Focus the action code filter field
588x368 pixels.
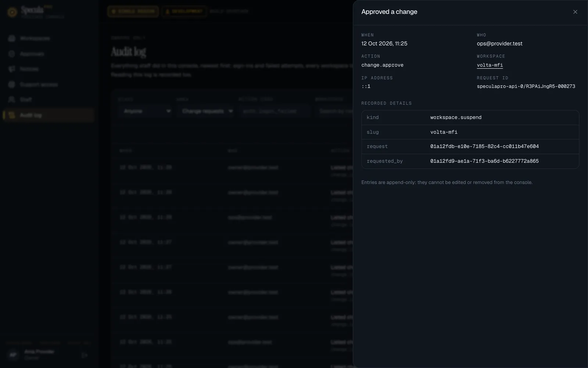click(x=274, y=111)
